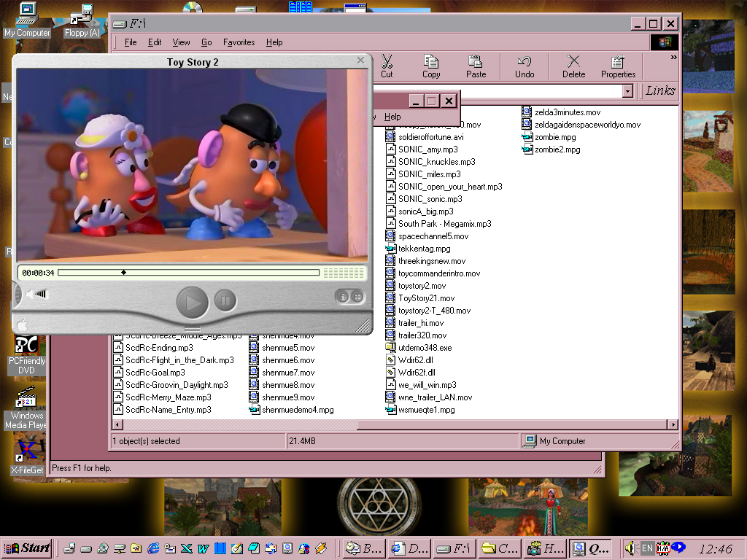The image size is (747, 560).
Task: Click the QuickTime favorites drawer grip
Action: (x=192, y=328)
